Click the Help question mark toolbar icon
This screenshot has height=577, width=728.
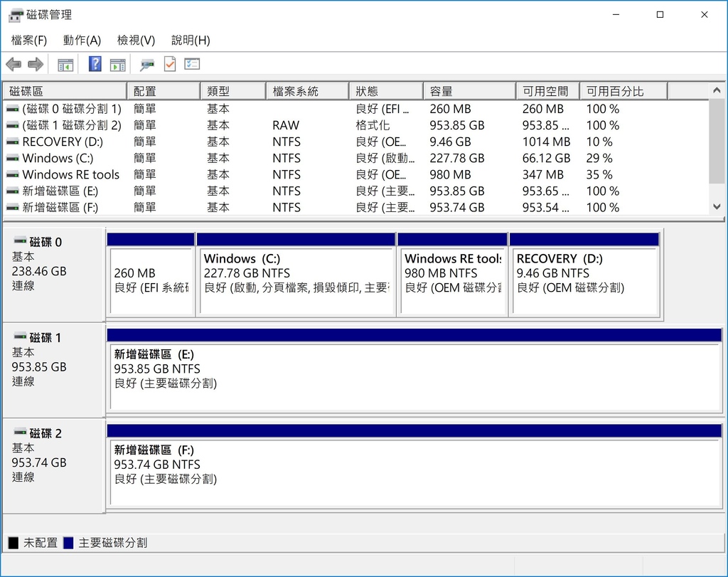tap(95, 64)
